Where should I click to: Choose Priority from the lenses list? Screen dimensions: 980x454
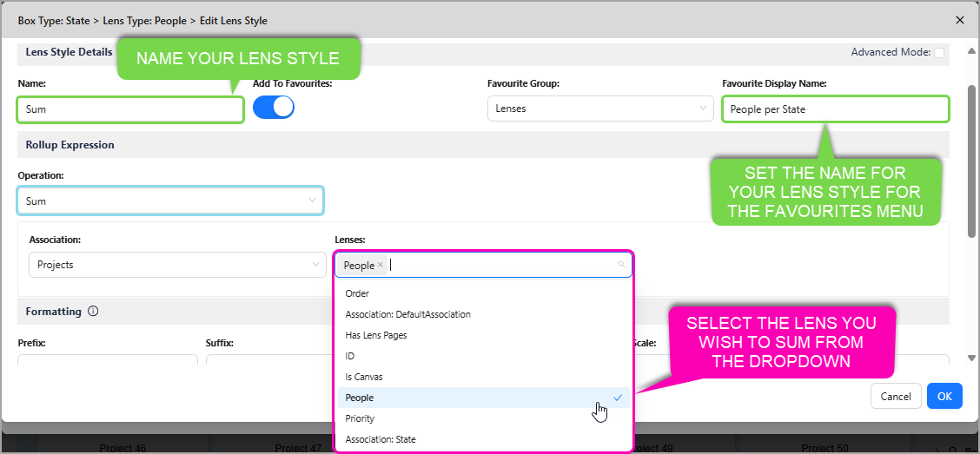(x=360, y=418)
